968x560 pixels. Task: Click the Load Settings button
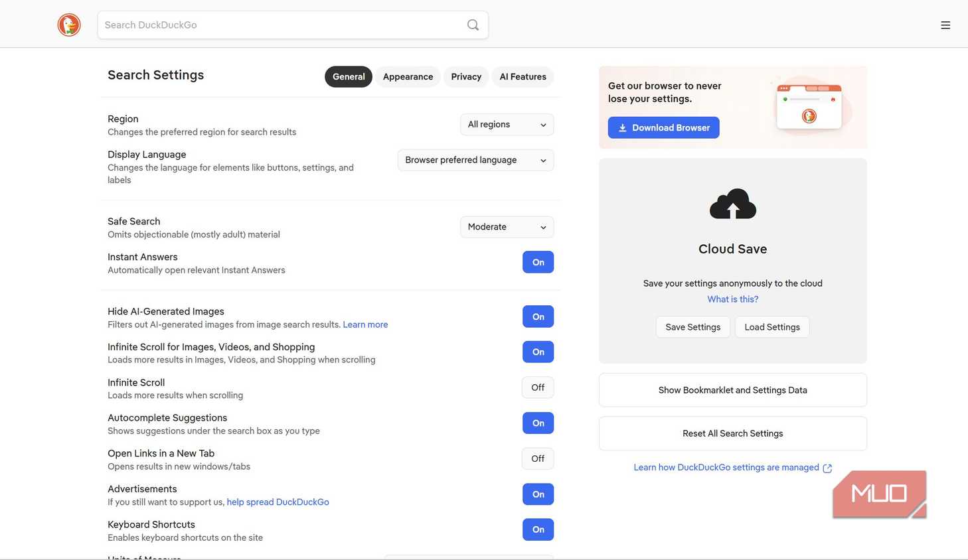pos(772,327)
